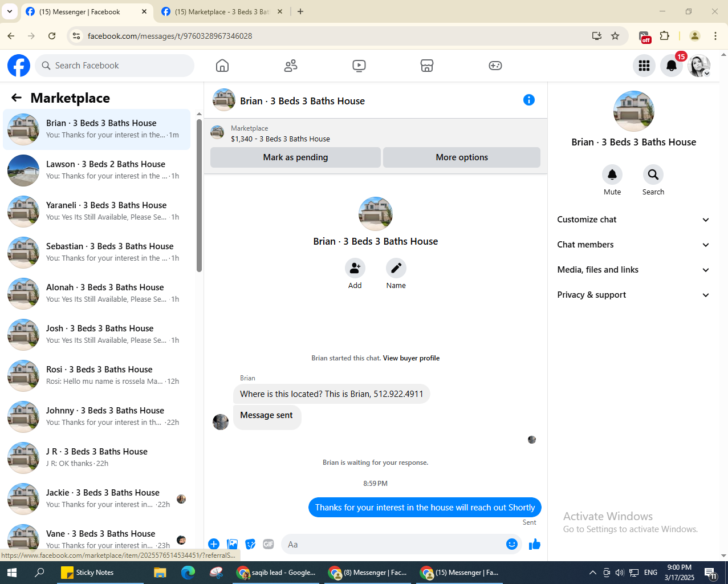
Task: Open the Notifications bell with 15 badge
Action: pyautogui.click(x=672, y=66)
